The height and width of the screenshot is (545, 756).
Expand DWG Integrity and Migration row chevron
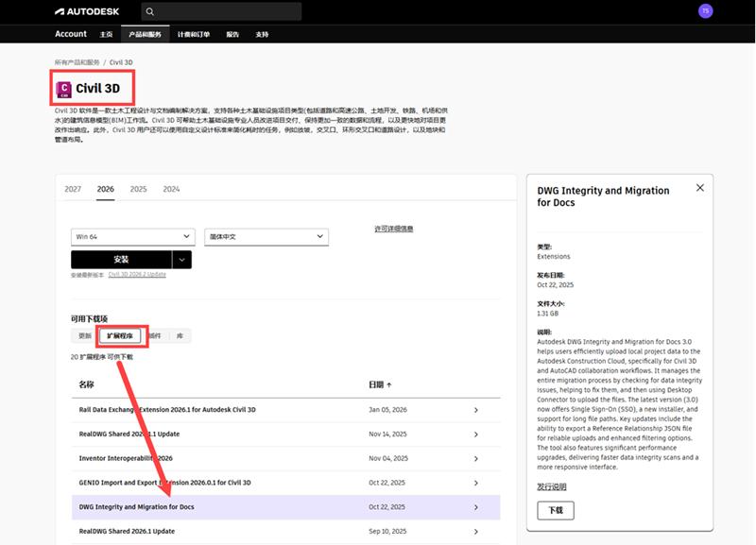[x=476, y=507]
